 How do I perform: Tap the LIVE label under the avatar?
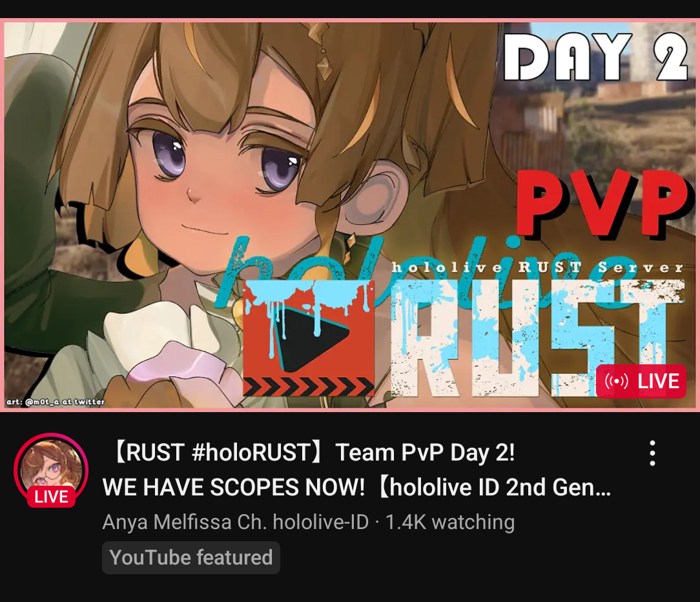tap(52, 497)
